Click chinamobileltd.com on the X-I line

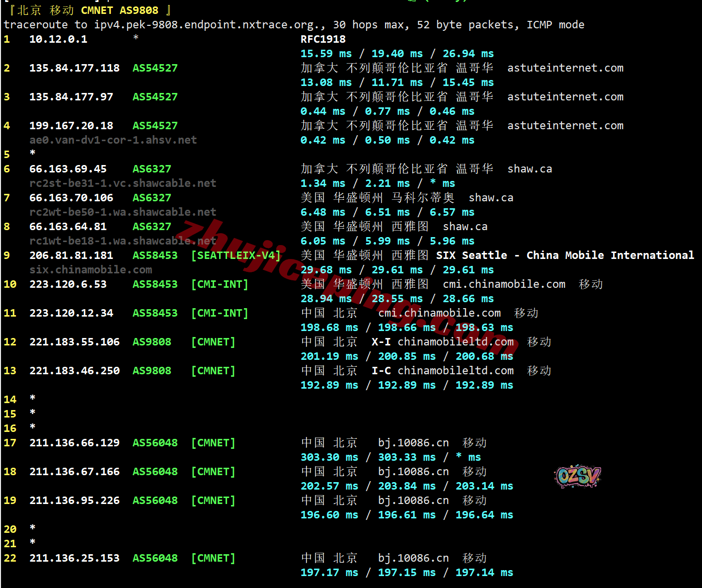[456, 342]
